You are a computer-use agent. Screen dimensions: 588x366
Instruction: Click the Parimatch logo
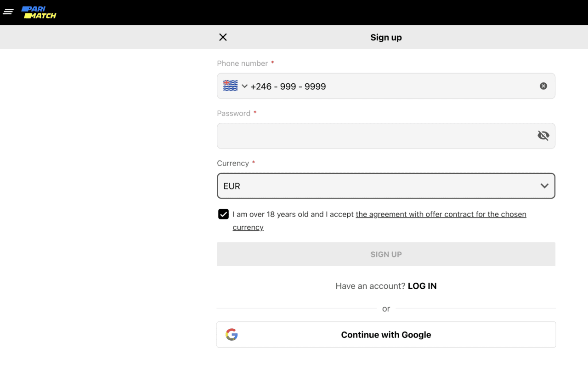coord(39,12)
